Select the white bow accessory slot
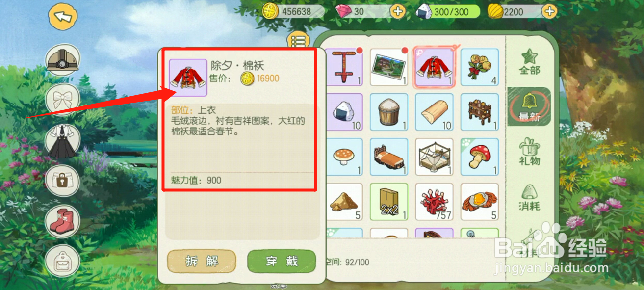 click(63, 100)
